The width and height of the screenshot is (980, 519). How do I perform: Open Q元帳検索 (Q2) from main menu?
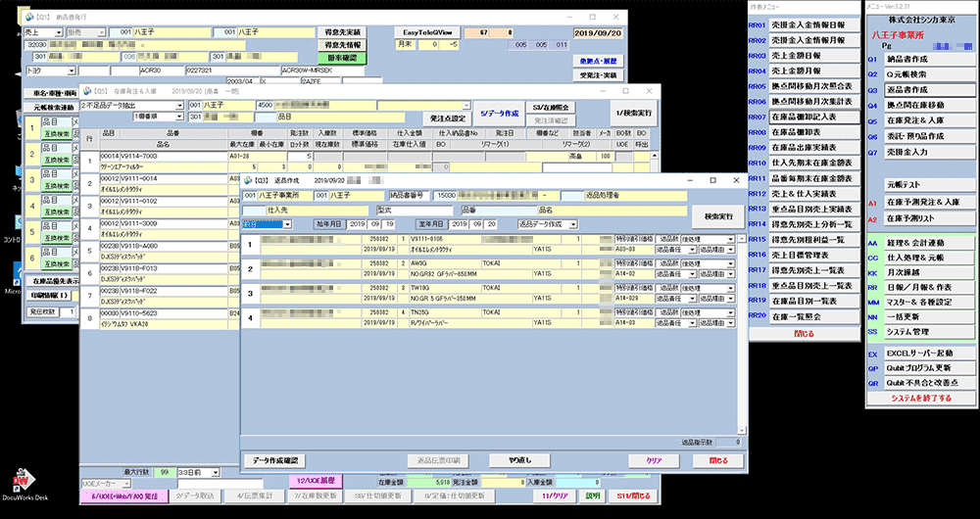point(929,74)
